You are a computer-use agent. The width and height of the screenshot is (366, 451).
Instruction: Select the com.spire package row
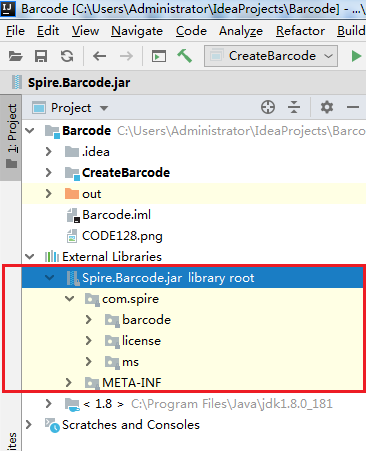tap(194, 299)
